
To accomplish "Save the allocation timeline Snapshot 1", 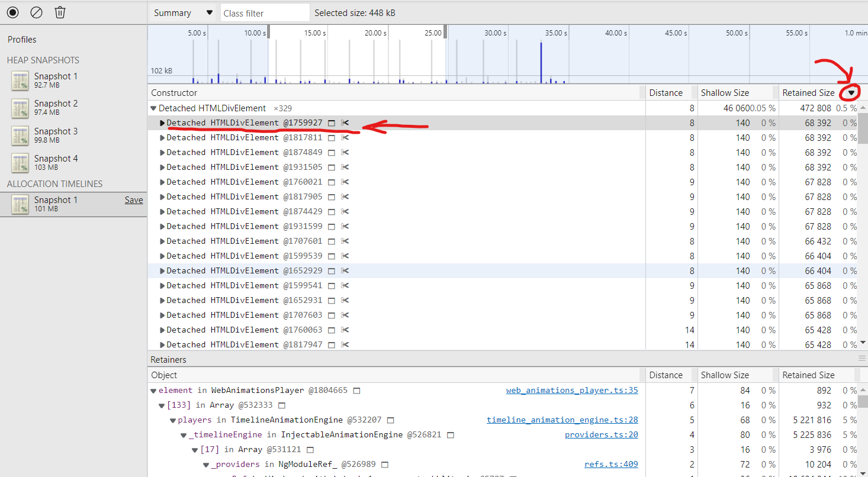I will click(x=134, y=199).
